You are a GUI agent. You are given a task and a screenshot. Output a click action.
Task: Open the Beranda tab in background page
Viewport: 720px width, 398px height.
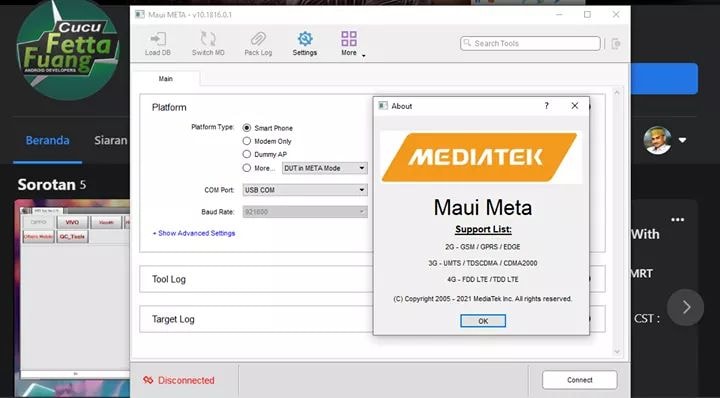(47, 140)
